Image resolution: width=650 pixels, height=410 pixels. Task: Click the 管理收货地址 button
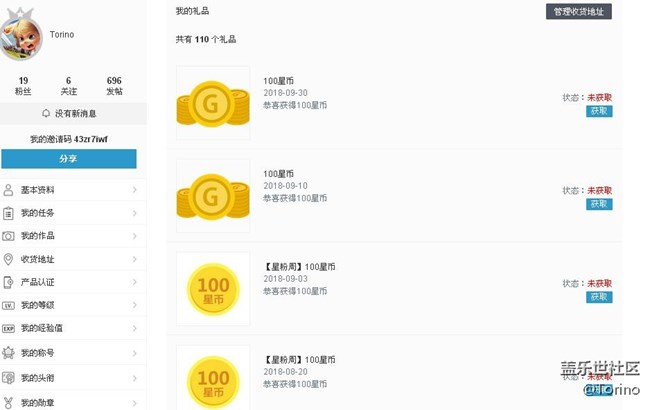click(x=579, y=12)
